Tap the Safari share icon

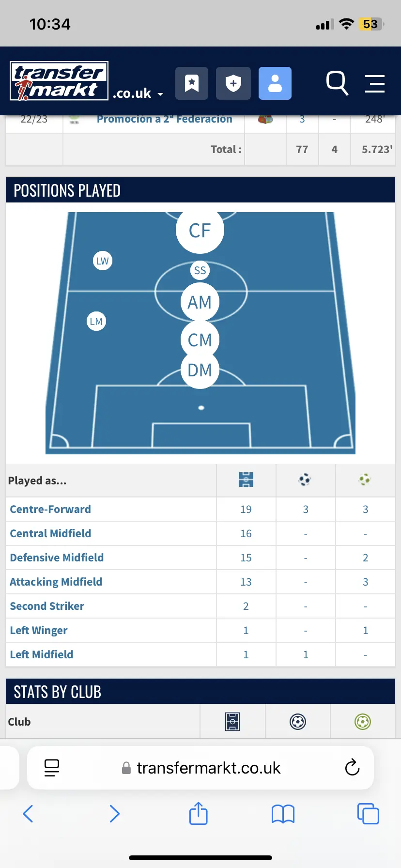[198, 814]
